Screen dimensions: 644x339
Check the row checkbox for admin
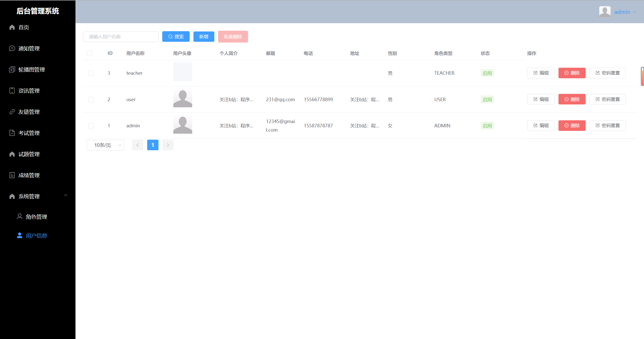coord(91,126)
